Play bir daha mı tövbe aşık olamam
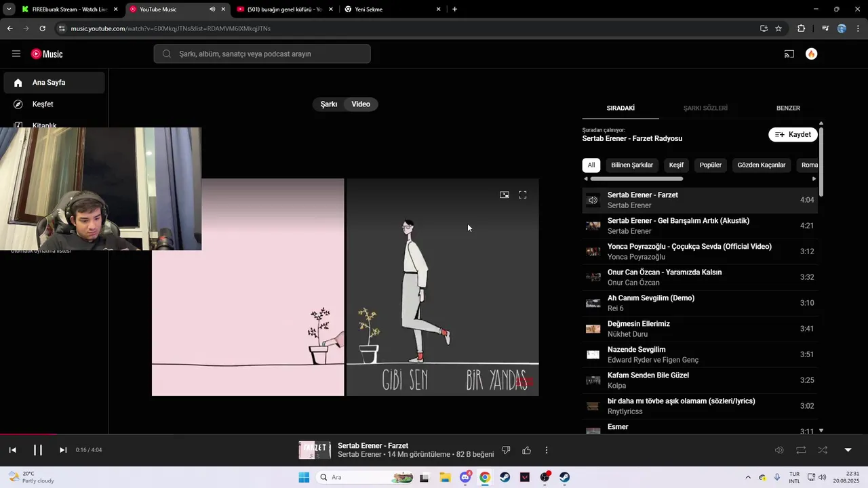Screen dimensions: 868x488 click(700, 406)
